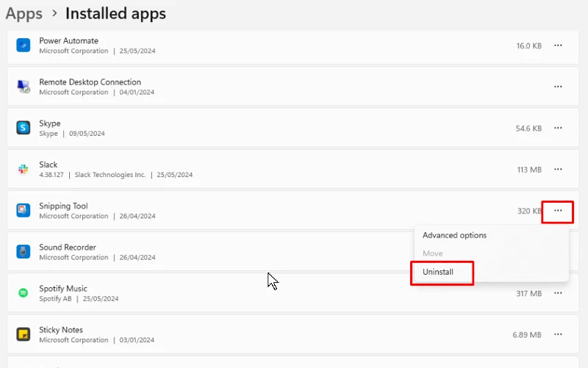Open more options for Remote Desktop Connection

558,87
